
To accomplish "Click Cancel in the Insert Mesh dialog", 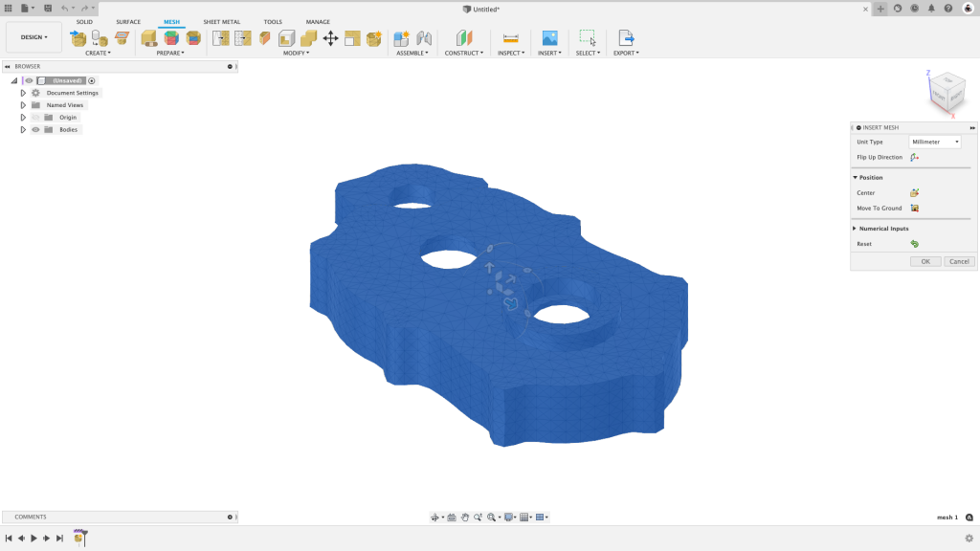I will pyautogui.click(x=958, y=261).
